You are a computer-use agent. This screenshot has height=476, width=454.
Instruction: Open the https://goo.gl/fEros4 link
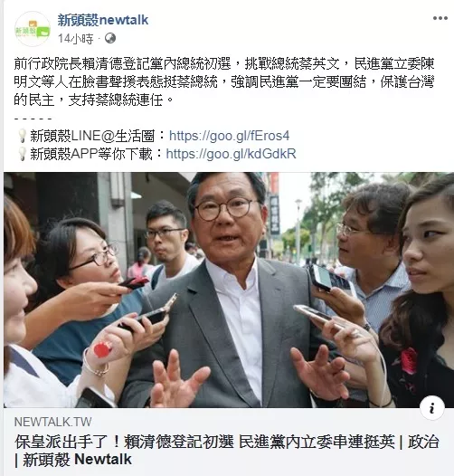pyautogui.click(x=229, y=136)
